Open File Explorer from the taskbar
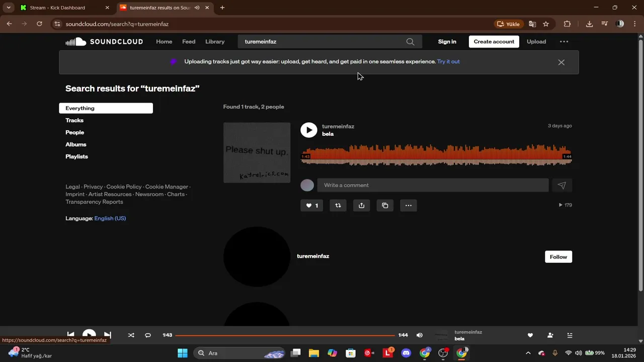 314,353
